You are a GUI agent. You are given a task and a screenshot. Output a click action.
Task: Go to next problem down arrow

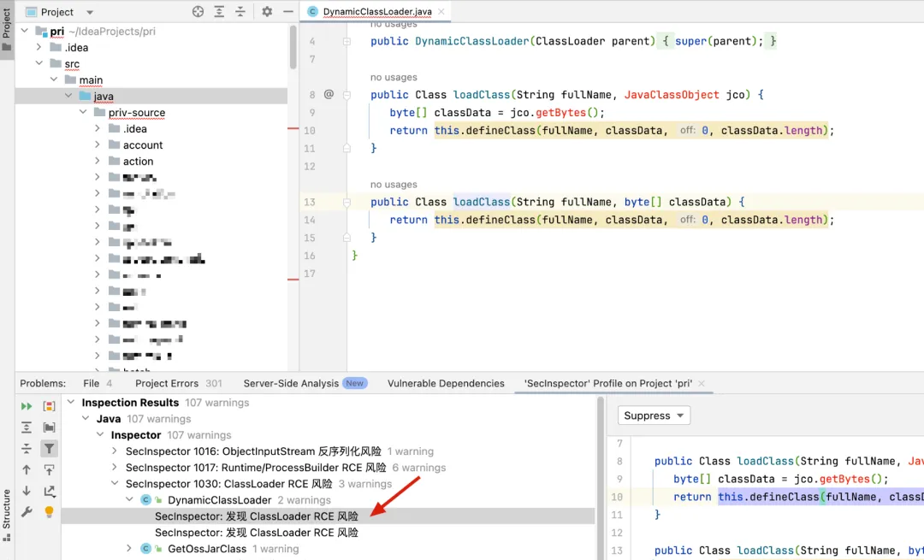coord(27,491)
